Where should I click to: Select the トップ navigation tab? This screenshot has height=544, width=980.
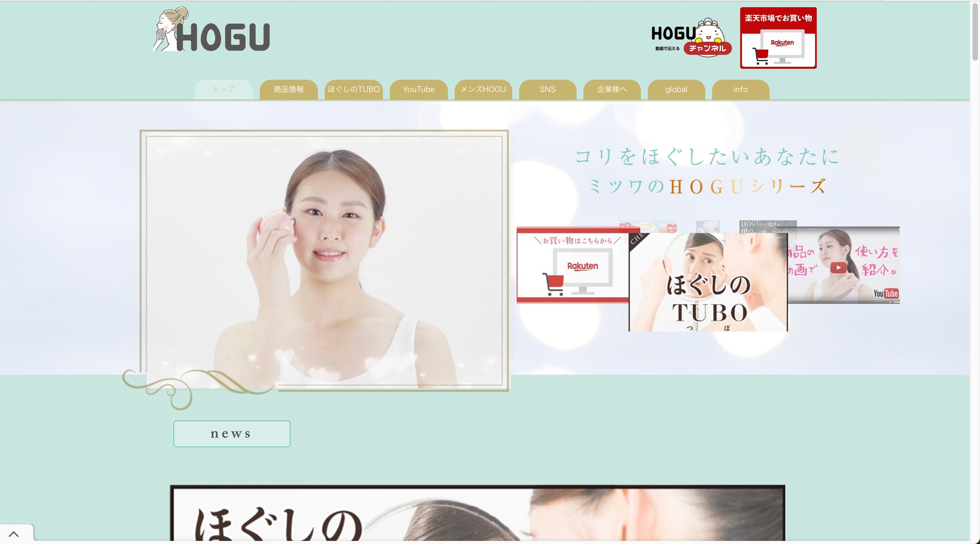(x=224, y=89)
